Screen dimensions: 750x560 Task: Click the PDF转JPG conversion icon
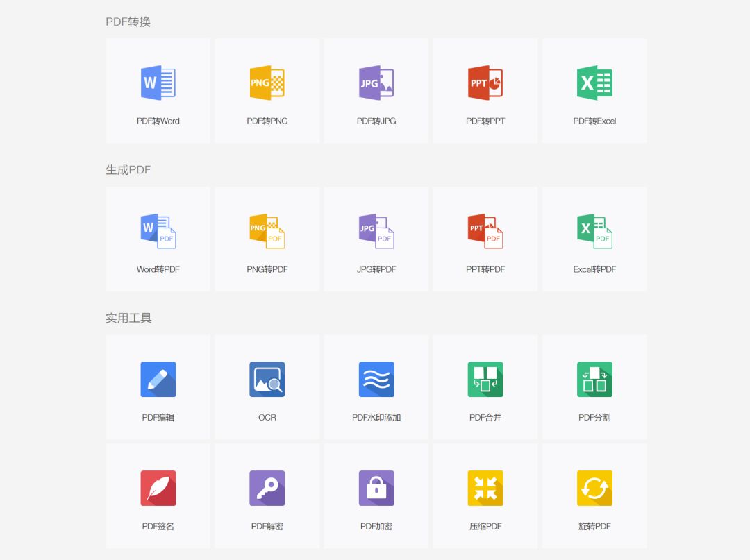[376, 83]
